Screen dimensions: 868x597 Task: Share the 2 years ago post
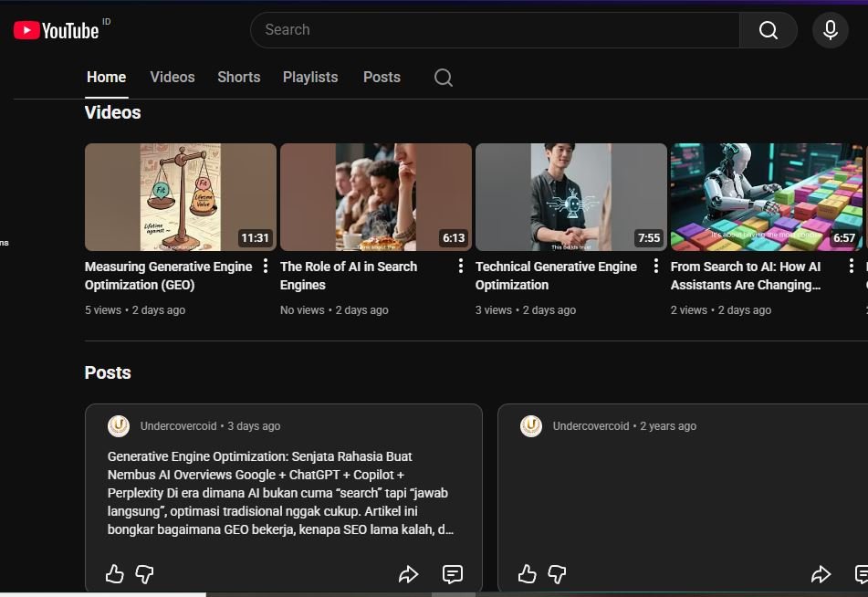click(821, 574)
